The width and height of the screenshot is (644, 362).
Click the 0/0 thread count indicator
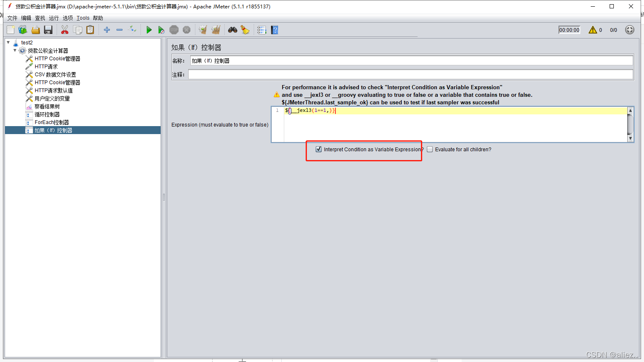pyautogui.click(x=613, y=30)
